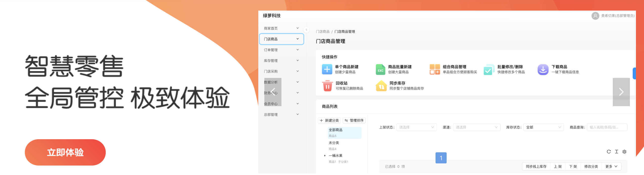
Task: Click the user avatar icon
Action: click(595, 16)
